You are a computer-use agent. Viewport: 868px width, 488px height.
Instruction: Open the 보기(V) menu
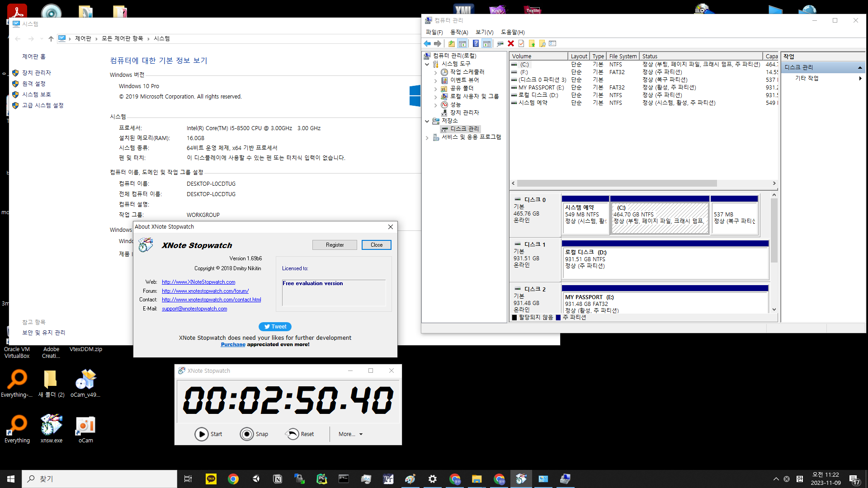pos(484,32)
